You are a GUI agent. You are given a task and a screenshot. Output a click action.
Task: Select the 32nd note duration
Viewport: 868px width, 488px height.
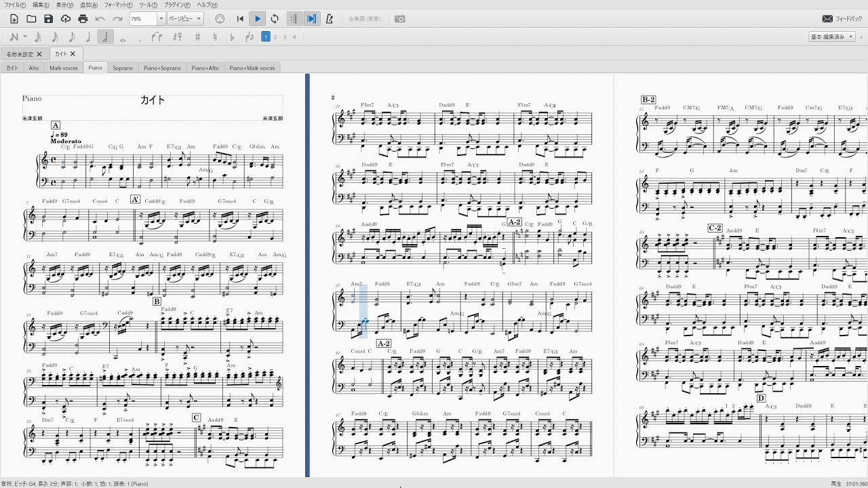[38, 37]
